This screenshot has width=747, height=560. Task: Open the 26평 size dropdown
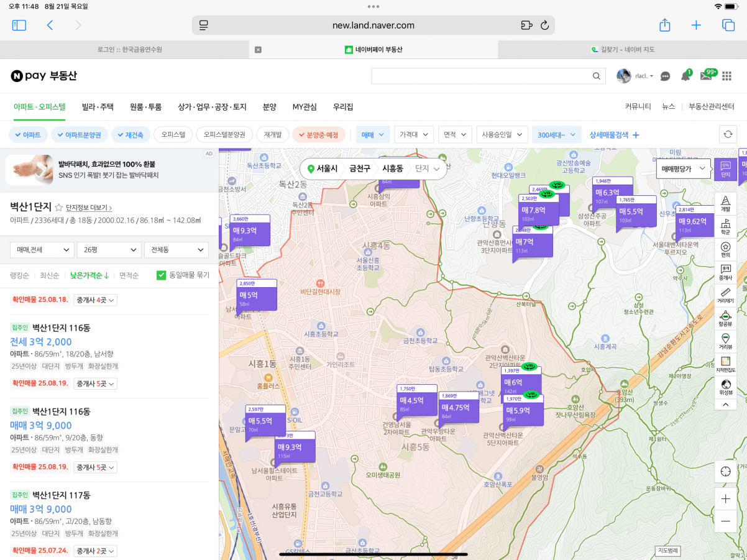point(109,250)
